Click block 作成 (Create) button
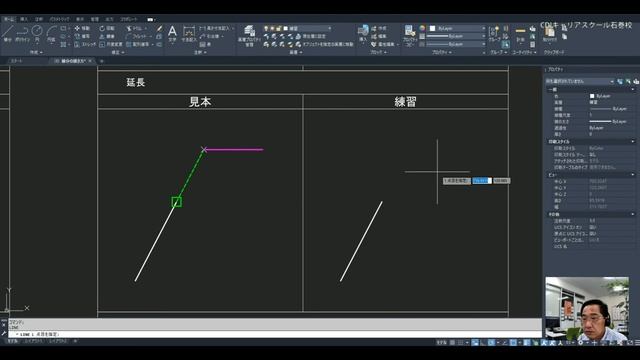This screenshot has height=360, width=640. coord(379,29)
